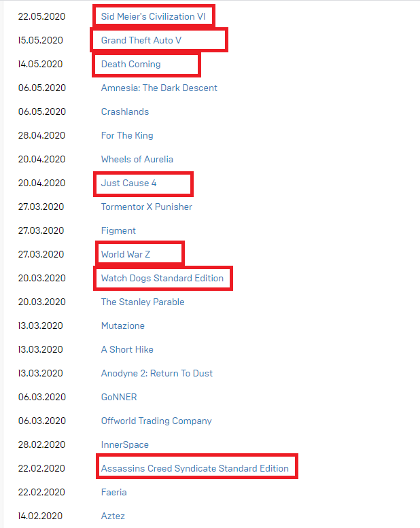Open the Grand Theft Auto V link
Viewport: 420px width, 528px height.
coord(141,40)
